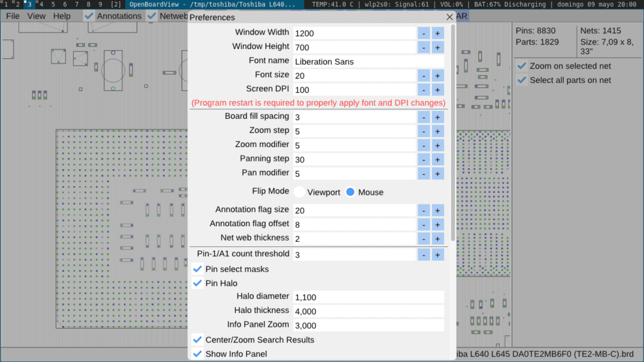
Task: Increase Board fill spacing
Action: click(x=438, y=118)
